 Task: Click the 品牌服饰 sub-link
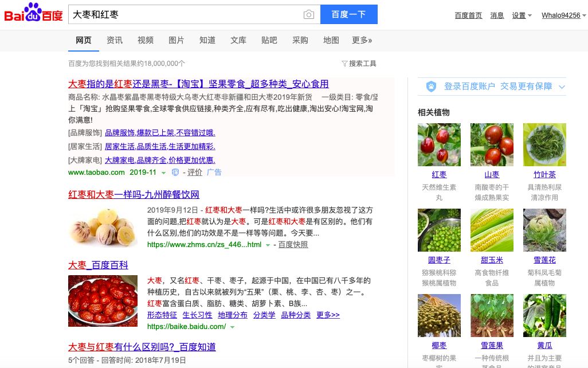pyautogui.click(x=160, y=133)
